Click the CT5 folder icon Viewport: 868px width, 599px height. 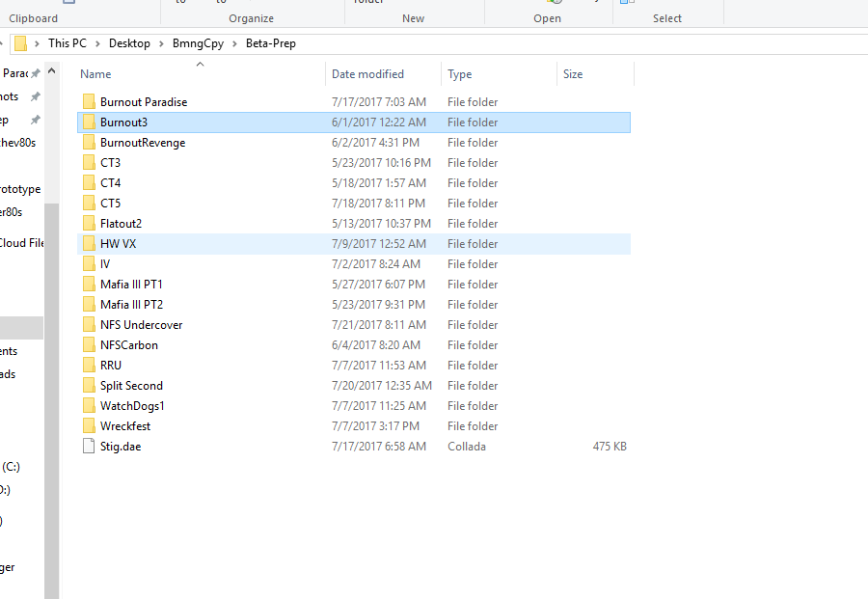coord(89,204)
